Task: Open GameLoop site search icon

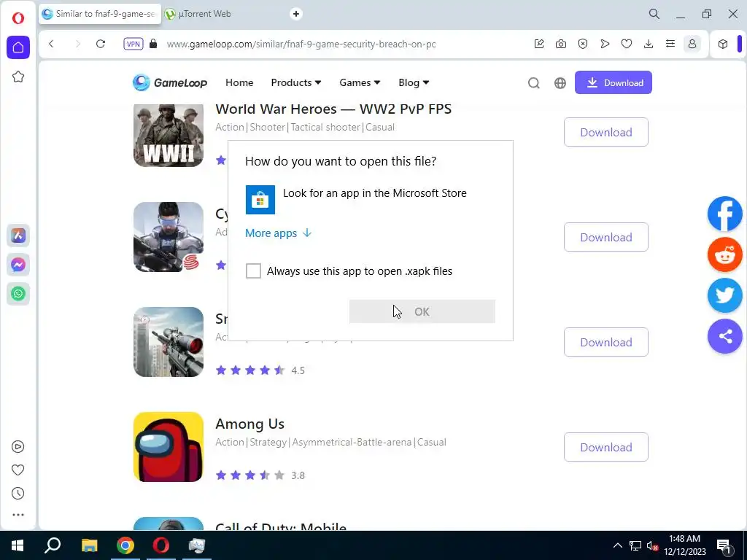Action: [533, 83]
